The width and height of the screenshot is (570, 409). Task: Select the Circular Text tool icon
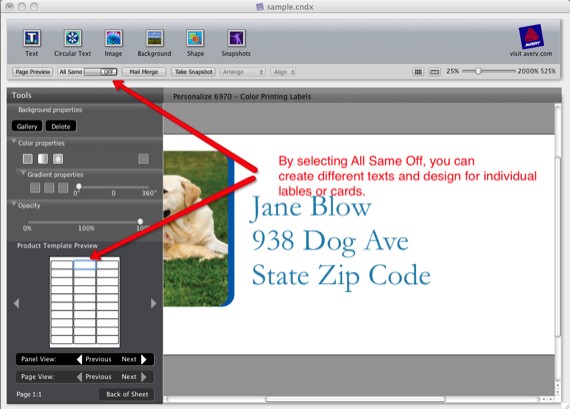click(72, 38)
